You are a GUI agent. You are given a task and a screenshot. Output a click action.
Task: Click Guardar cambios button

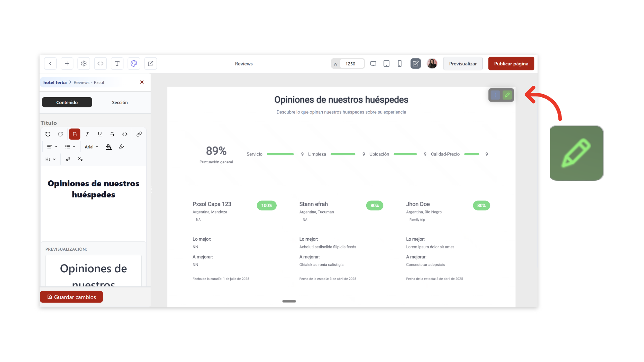tap(71, 297)
